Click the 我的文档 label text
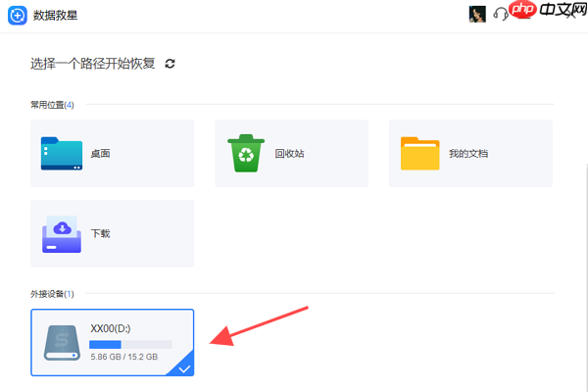This screenshot has width=588, height=392. (x=468, y=154)
